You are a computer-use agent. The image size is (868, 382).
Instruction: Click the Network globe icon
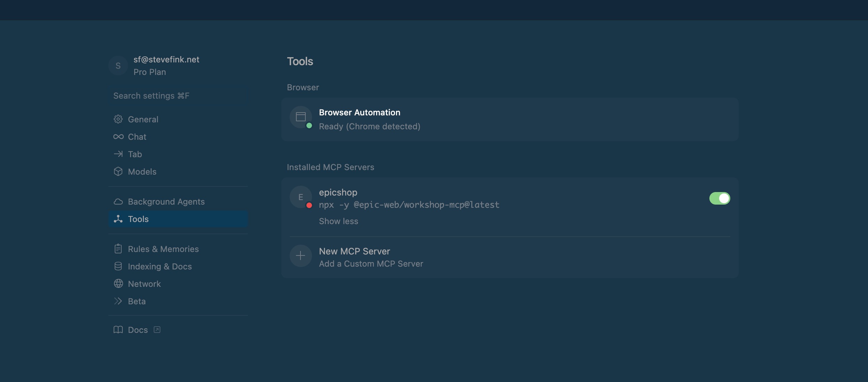pos(118,284)
